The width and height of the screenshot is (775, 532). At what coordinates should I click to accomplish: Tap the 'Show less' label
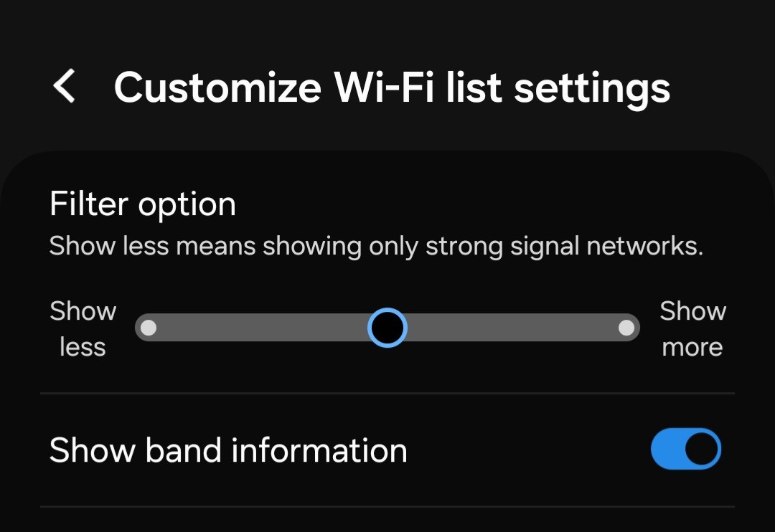[x=83, y=329]
